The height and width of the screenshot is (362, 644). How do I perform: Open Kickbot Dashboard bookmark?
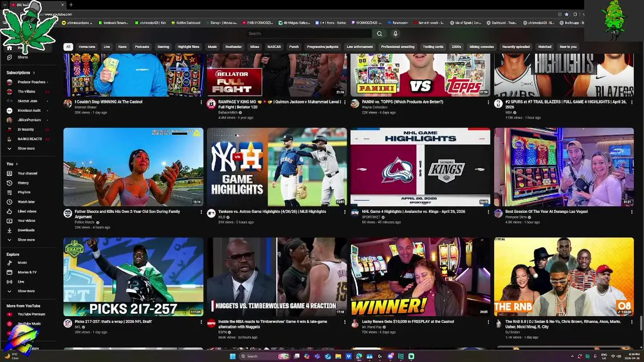point(186,23)
